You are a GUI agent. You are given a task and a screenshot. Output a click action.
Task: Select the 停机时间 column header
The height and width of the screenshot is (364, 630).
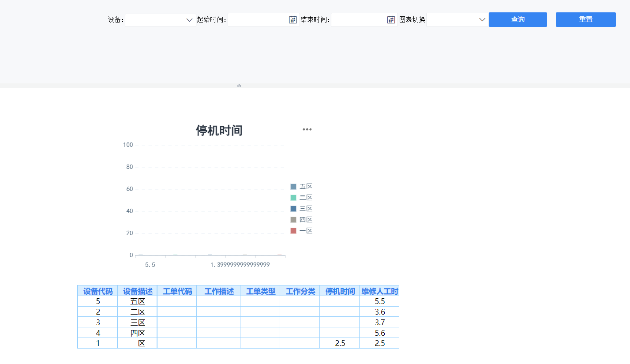point(340,291)
